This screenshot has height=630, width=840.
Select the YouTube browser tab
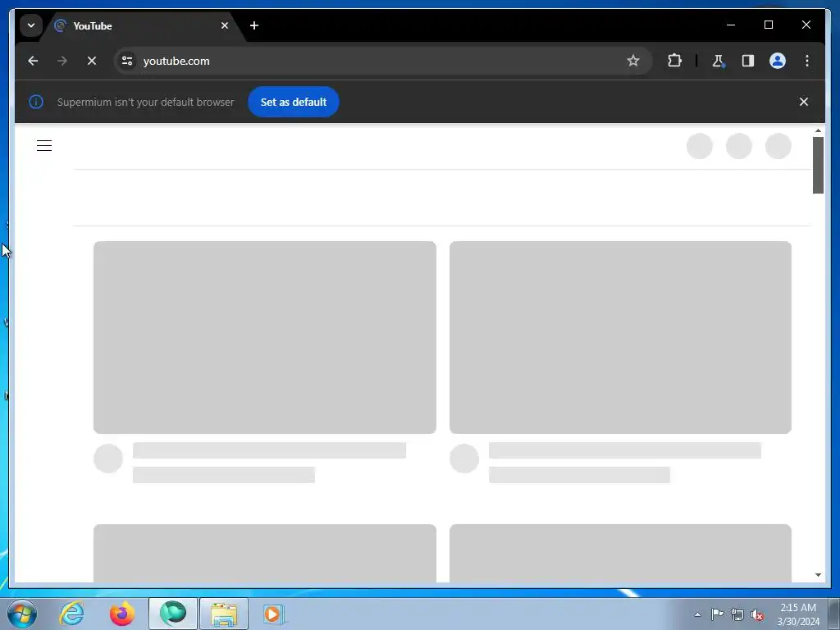[x=143, y=25]
